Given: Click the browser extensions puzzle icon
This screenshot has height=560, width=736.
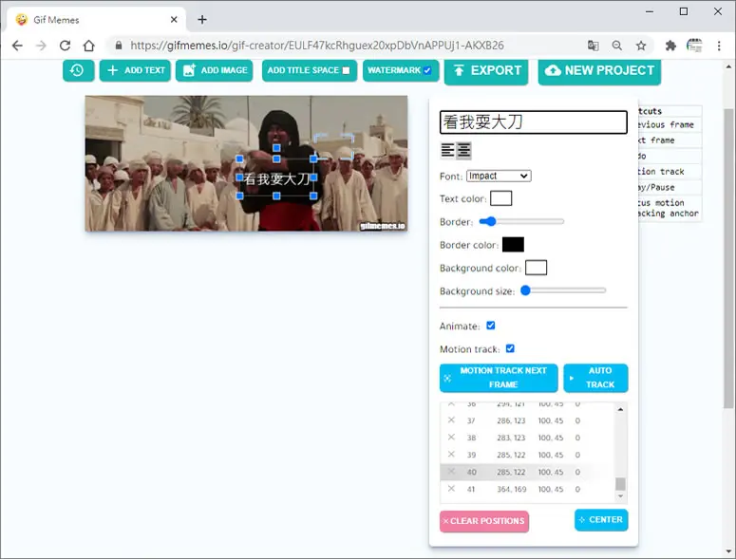Looking at the screenshot, I should (670, 46).
